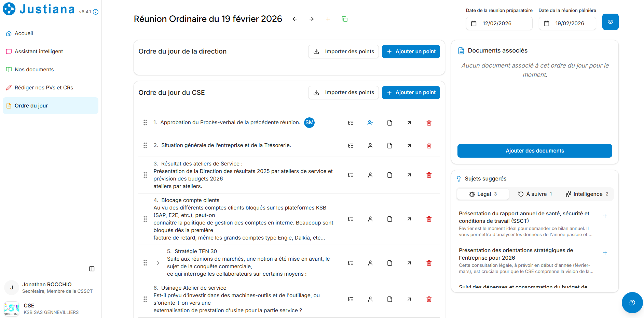Open Jonathan ROCCHIO user profile
The height and width of the screenshot is (318, 644).
point(51,288)
